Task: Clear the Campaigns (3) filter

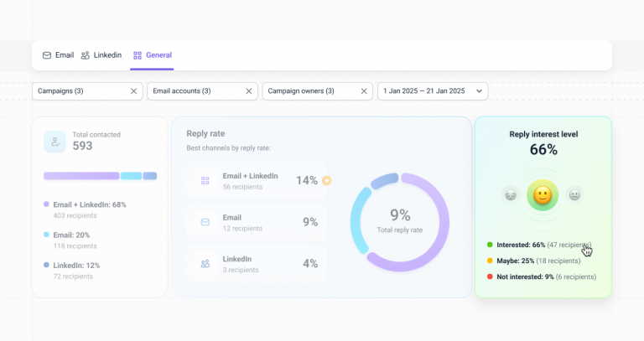Action: pos(133,91)
